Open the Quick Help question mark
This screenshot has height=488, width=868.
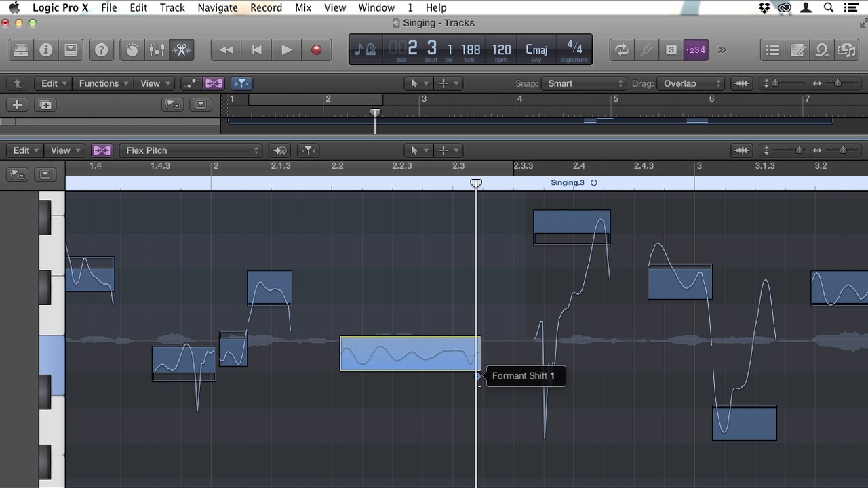(101, 50)
